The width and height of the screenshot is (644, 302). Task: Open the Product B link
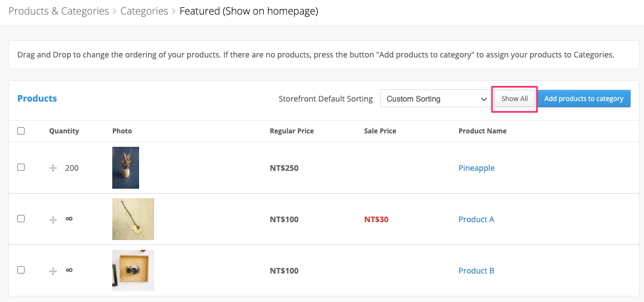coord(476,270)
